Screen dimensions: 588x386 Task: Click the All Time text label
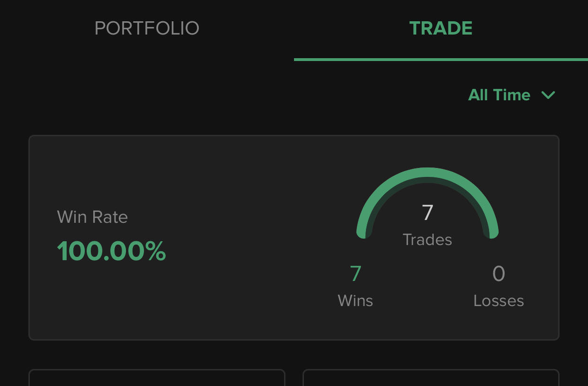499,95
